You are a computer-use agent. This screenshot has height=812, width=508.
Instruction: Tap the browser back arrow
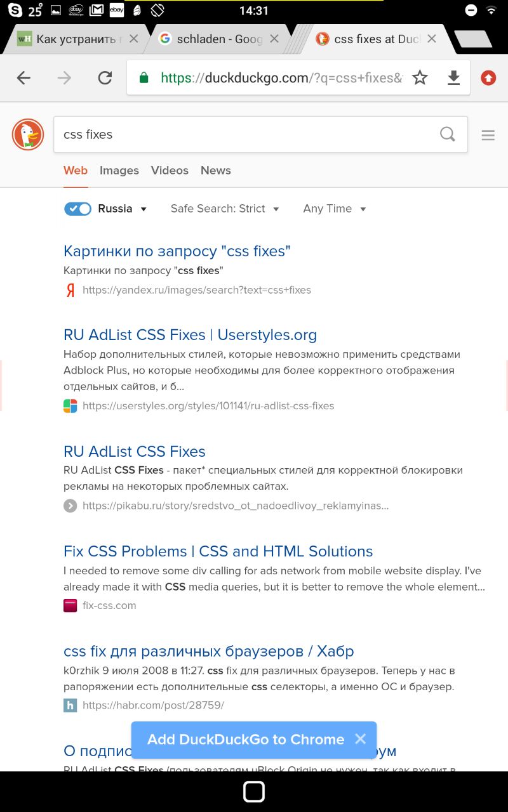pyautogui.click(x=23, y=78)
